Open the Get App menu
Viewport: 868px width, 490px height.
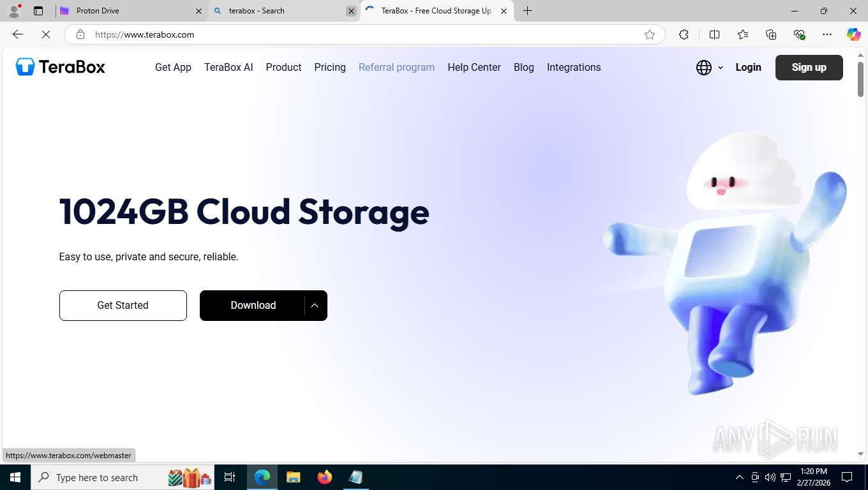173,68
